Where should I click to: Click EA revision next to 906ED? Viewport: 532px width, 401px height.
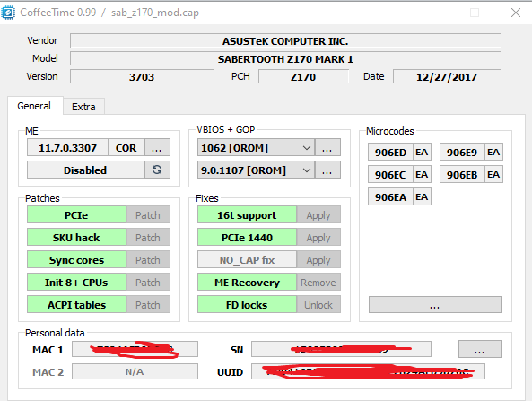422,152
